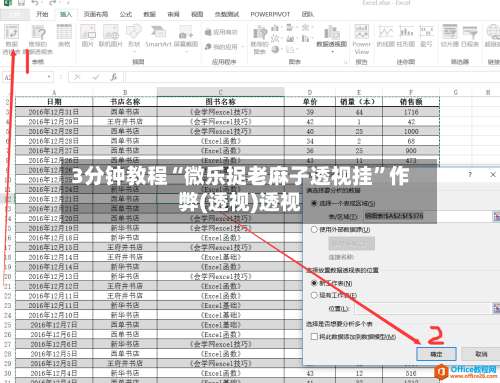Click the 图书名称 header cell

pos(221,102)
